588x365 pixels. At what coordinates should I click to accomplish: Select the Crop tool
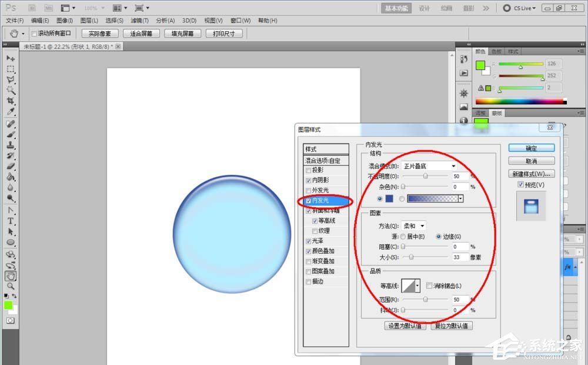11,99
